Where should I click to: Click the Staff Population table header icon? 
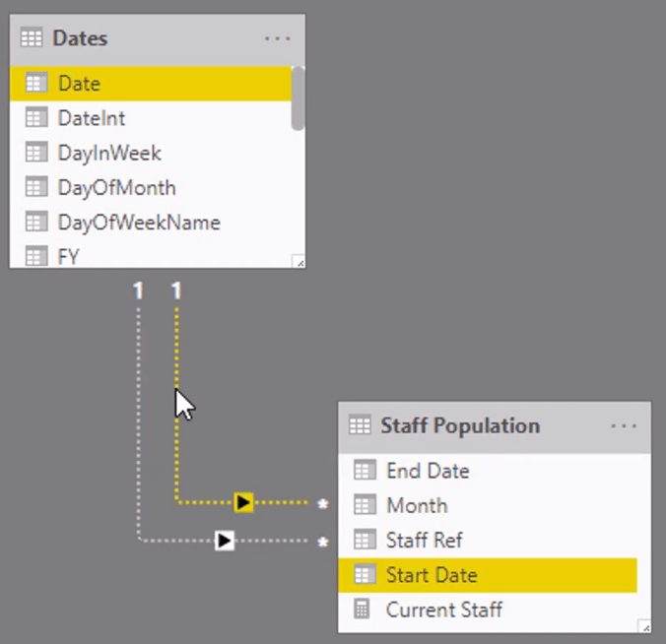(360, 425)
